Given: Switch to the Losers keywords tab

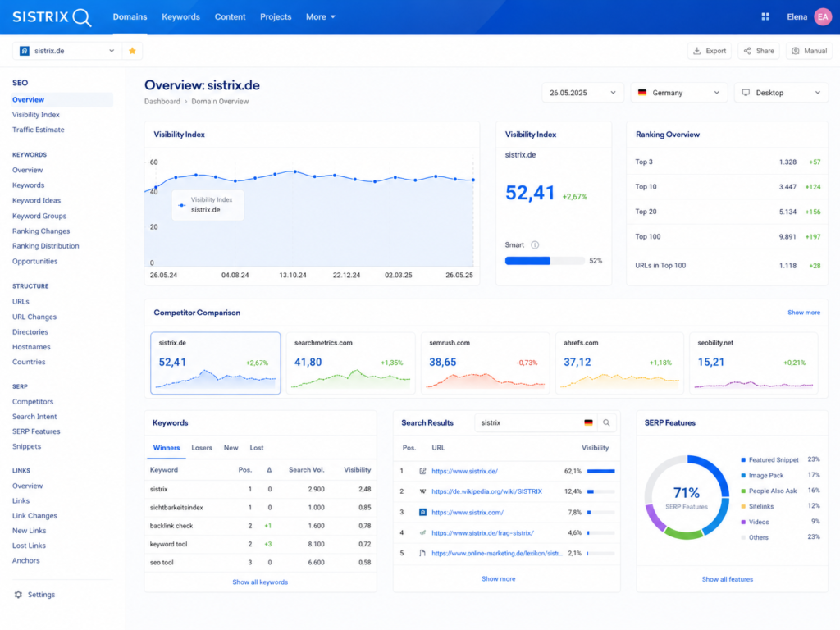Looking at the screenshot, I should (x=202, y=448).
